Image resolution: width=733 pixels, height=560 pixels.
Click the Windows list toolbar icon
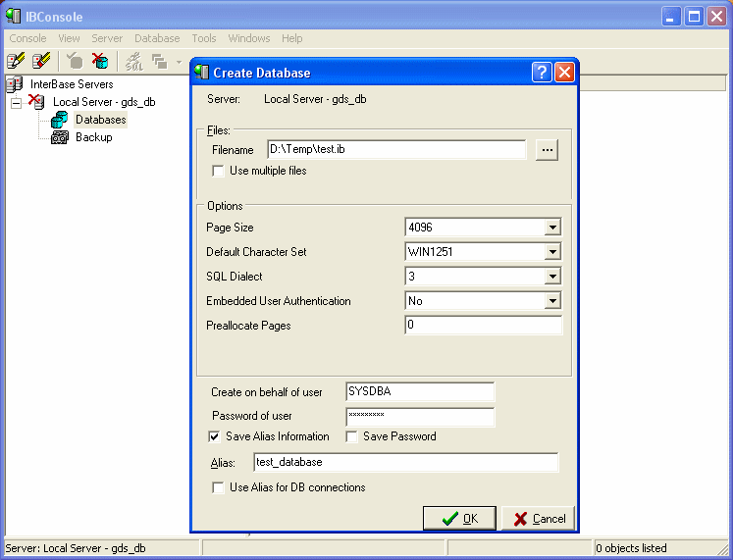coord(160,61)
